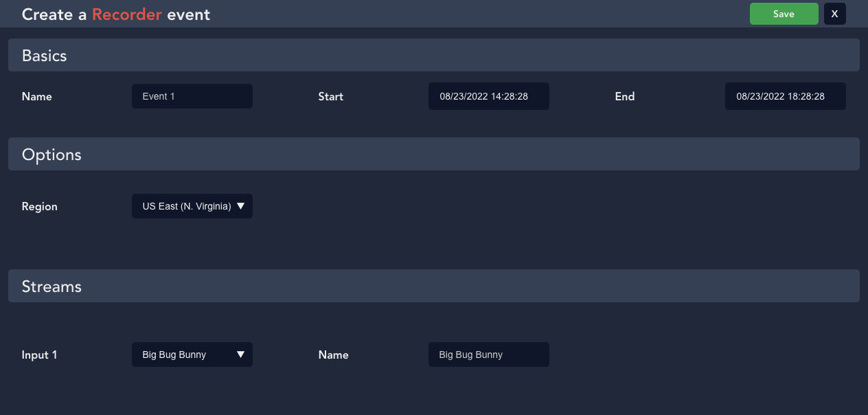Close the event creation dialog
868x415 pixels.
[x=834, y=14]
